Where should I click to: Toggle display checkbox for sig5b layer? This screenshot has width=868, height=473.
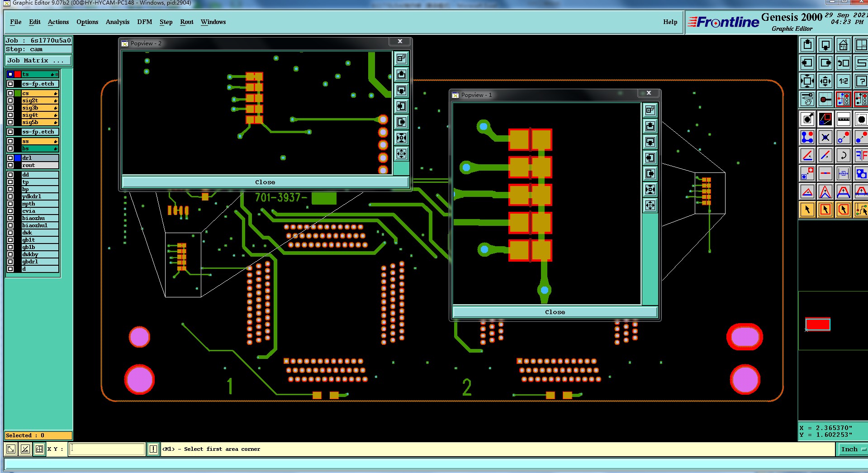(10, 122)
